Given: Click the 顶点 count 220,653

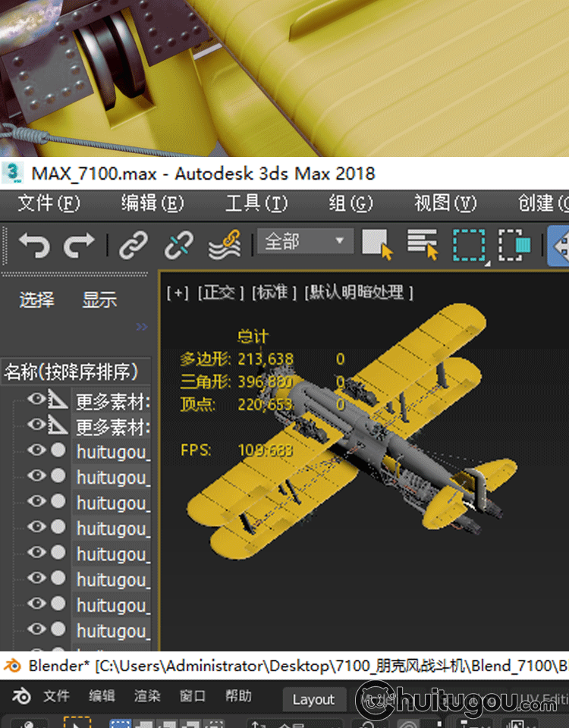Looking at the screenshot, I should (x=266, y=404).
